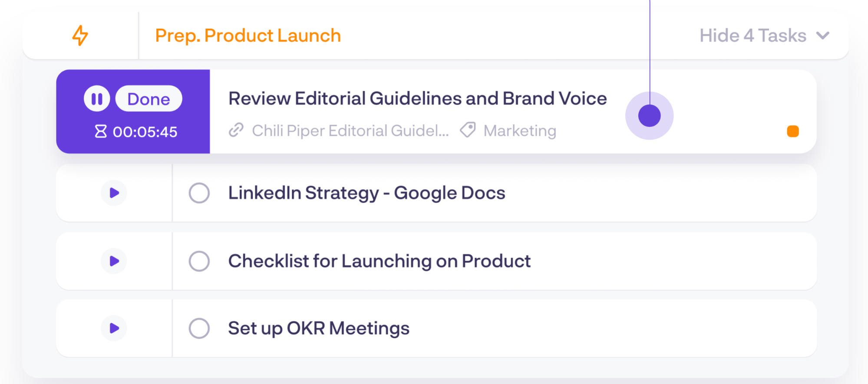Select the Marketing tag label
The width and height of the screenshot is (868, 384).
tap(520, 131)
